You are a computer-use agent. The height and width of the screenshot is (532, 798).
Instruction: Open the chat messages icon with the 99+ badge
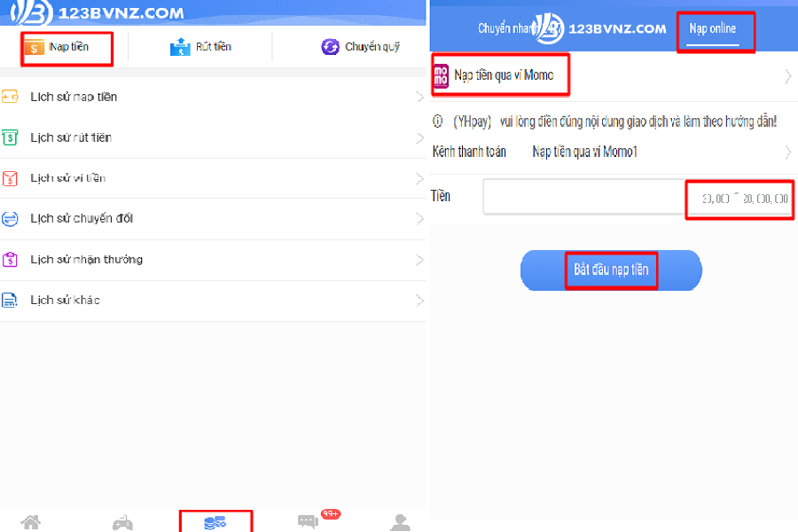tap(308, 521)
